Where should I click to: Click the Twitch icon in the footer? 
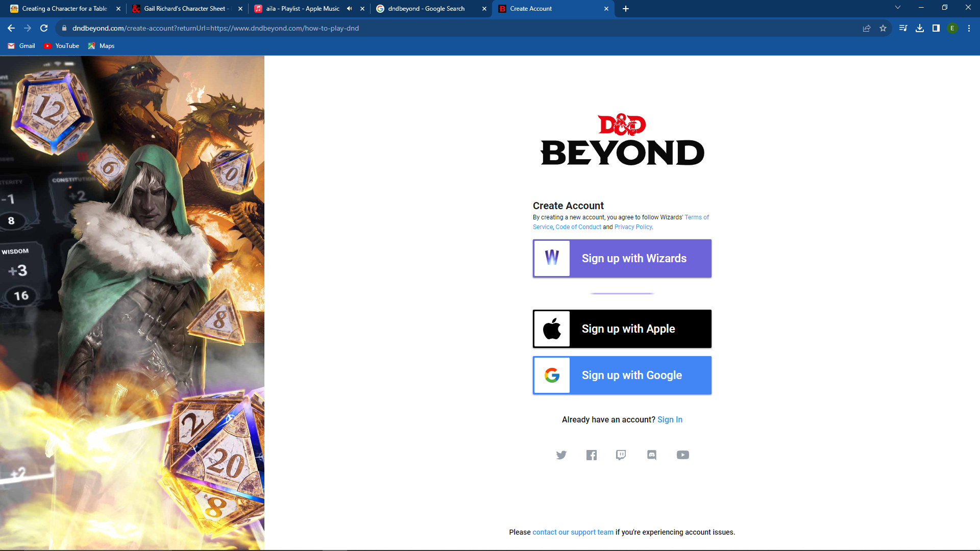(621, 455)
